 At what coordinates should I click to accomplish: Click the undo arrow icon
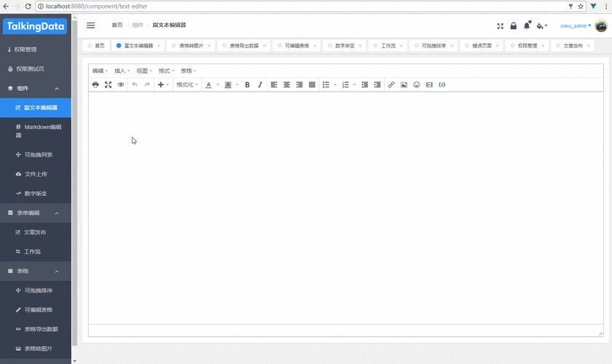click(135, 84)
